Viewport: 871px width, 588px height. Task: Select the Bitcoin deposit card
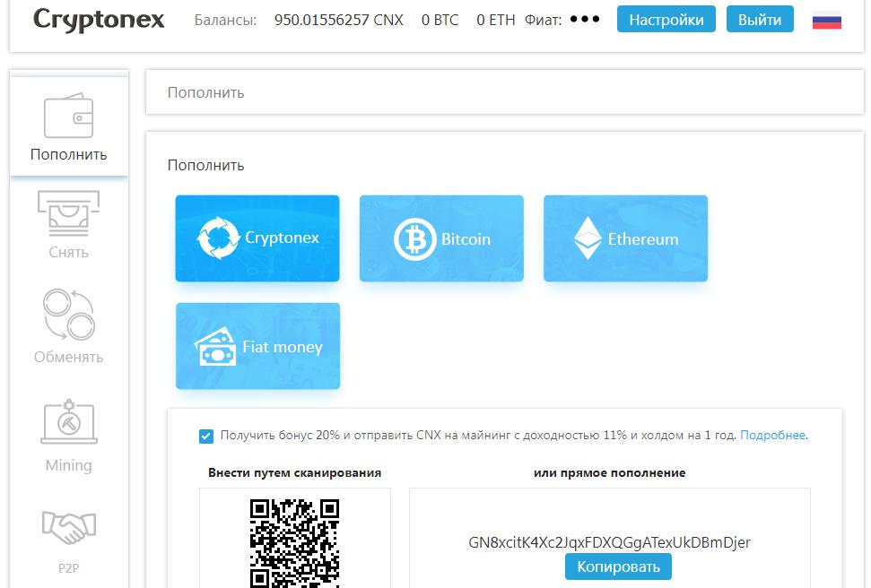coord(441,238)
